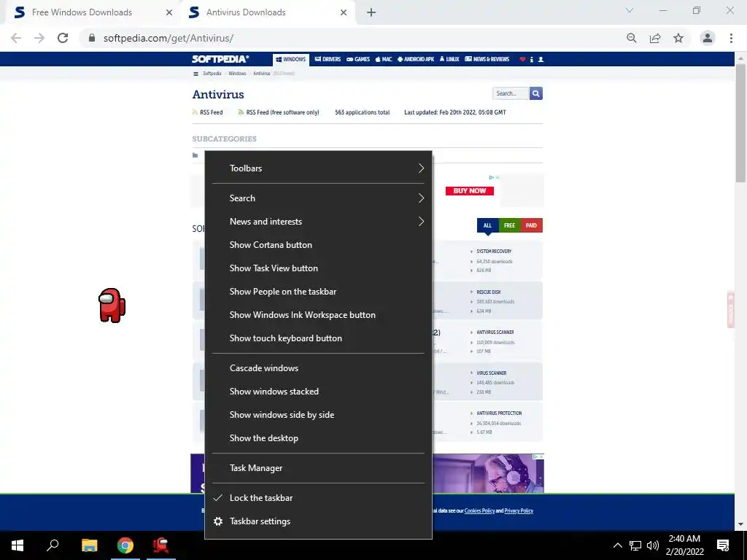
Task: Click the red Among Us crewmate
Action: [112, 306]
